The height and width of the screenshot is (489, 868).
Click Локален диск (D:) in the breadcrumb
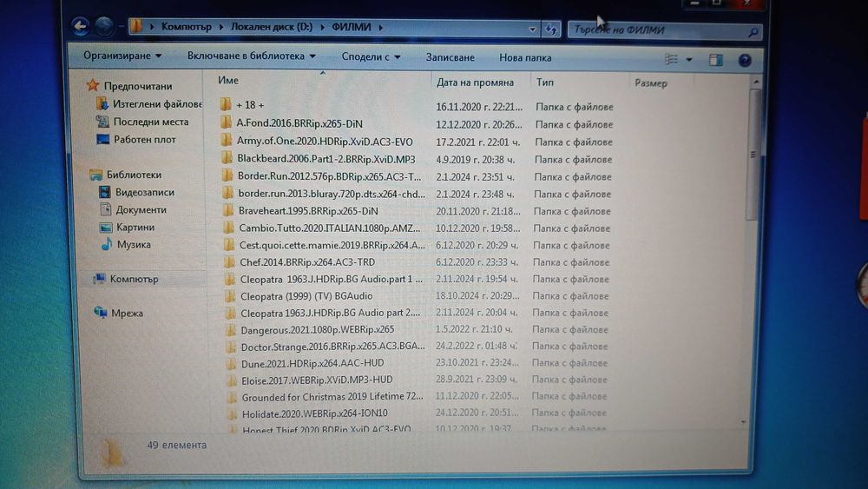(x=271, y=27)
